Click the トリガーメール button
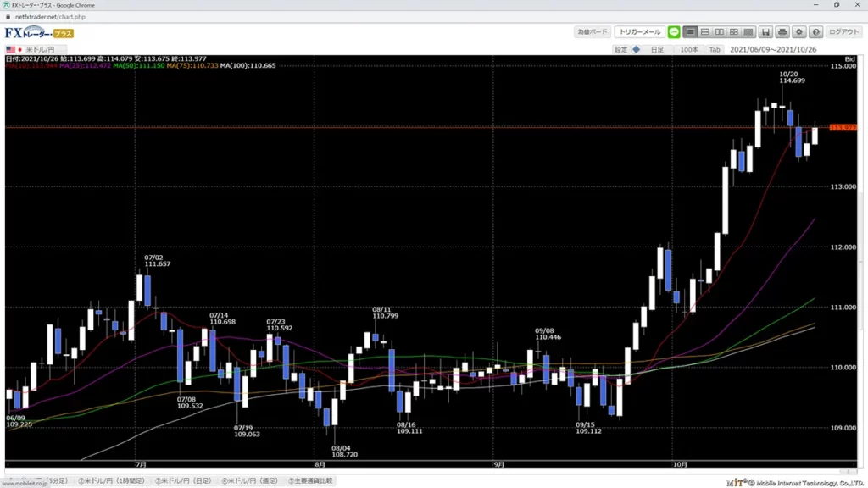 tap(639, 32)
